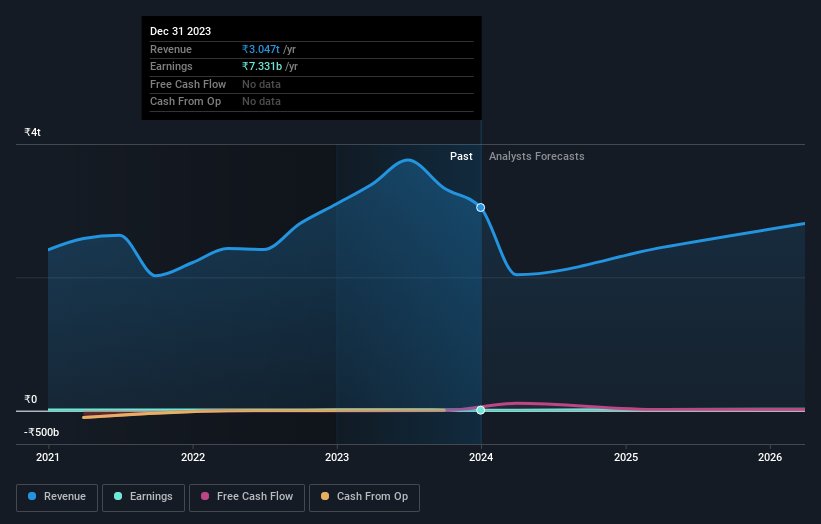Toggle the Revenue legend button
The width and height of the screenshot is (821, 524).
57,497
